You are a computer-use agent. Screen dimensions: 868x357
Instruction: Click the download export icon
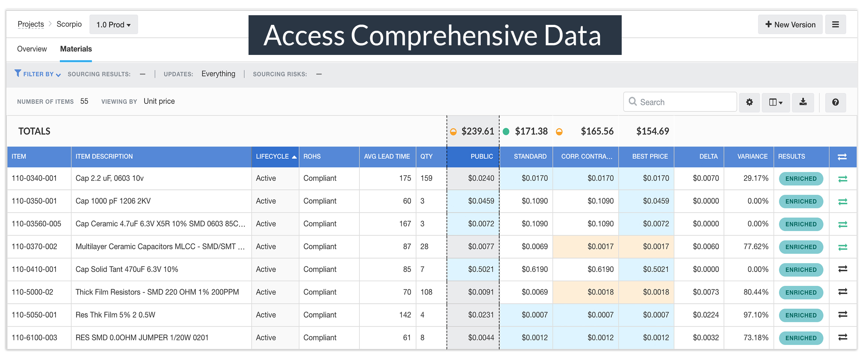pyautogui.click(x=803, y=102)
